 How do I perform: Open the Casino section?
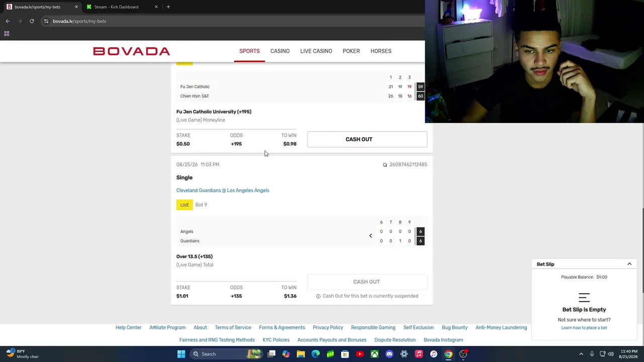(x=280, y=51)
